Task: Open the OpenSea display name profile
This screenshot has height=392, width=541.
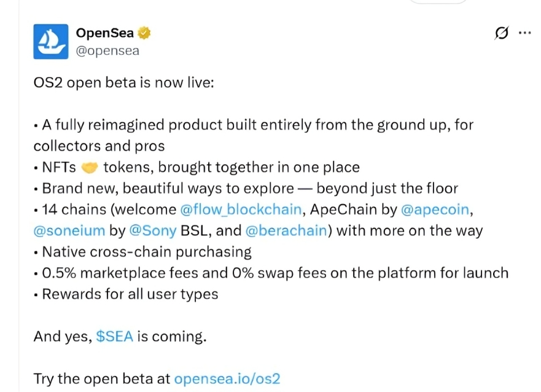Action: pos(105,33)
